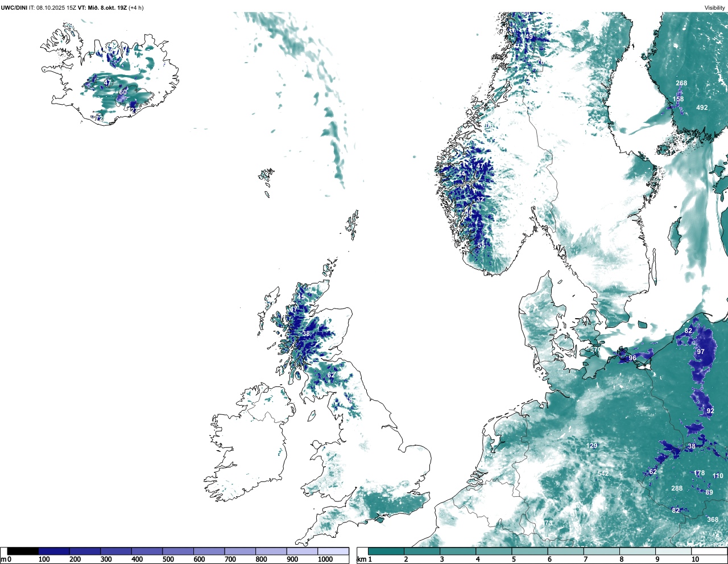
Task: Click the 700–800 m lavender legend swatch
Action: coord(240,551)
